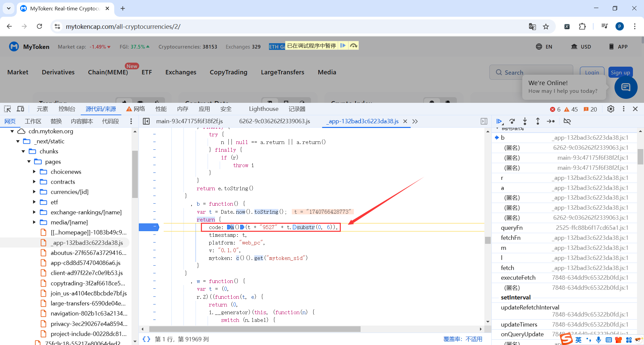The height and width of the screenshot is (345, 644).
Task: Reload the current page
Action: pyautogui.click(x=39, y=26)
